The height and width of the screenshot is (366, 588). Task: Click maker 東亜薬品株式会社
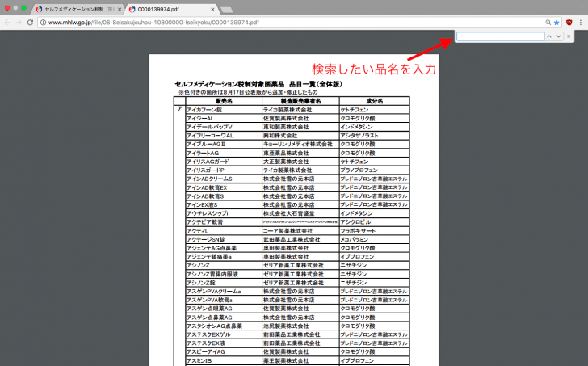point(286,153)
